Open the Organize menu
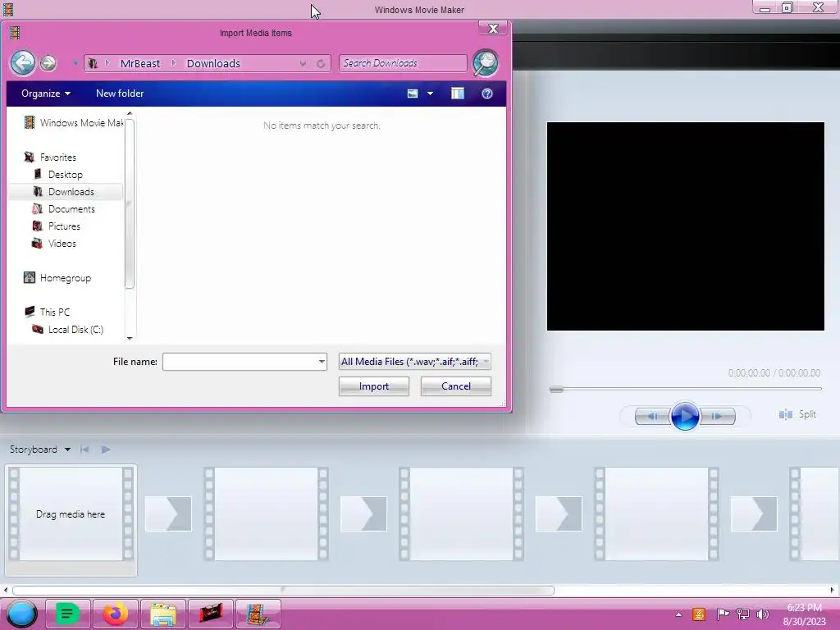 (46, 94)
